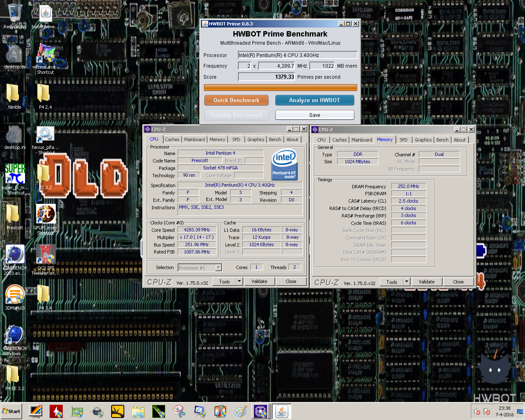Open Bench tab in left CPU-Z window
Image resolution: width=525 pixels, height=420 pixels.
point(275,139)
